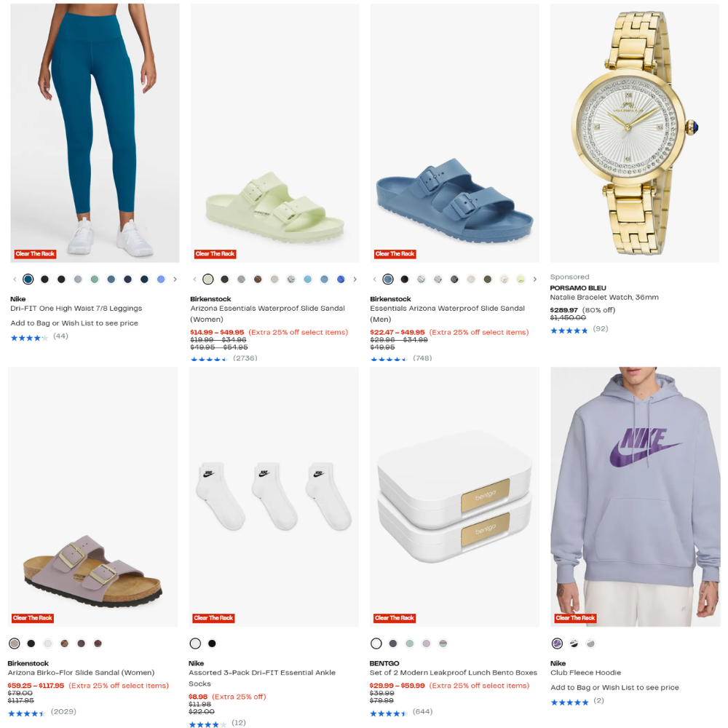The image size is (728, 728).
Task: Select black swatch for Birko-Flor sandal
Action: [x=31, y=643]
